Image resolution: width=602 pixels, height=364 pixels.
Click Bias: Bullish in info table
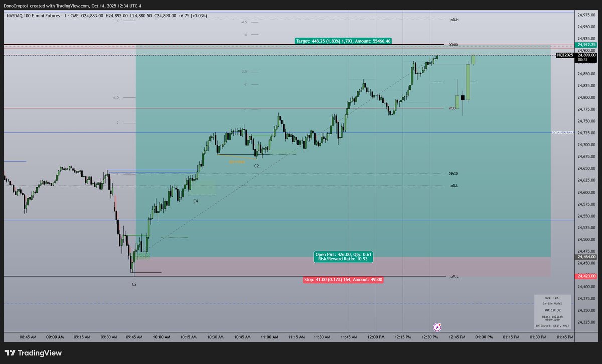point(553,317)
